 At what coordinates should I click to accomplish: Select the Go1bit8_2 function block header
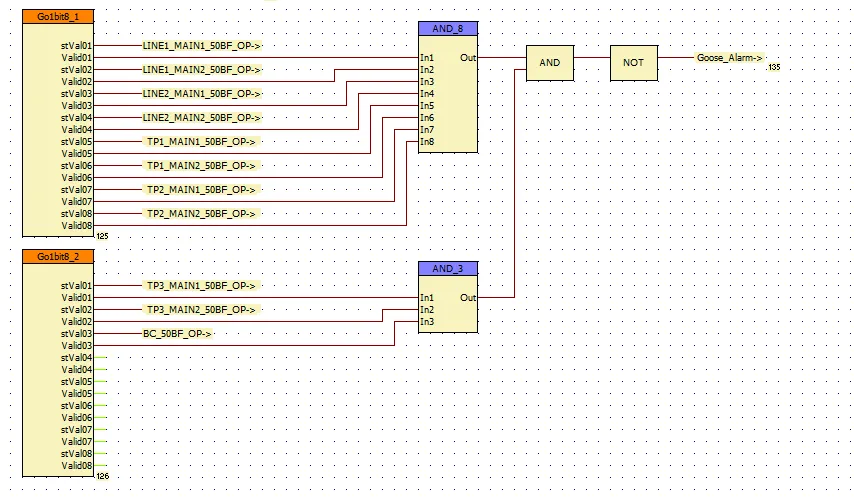[58, 257]
